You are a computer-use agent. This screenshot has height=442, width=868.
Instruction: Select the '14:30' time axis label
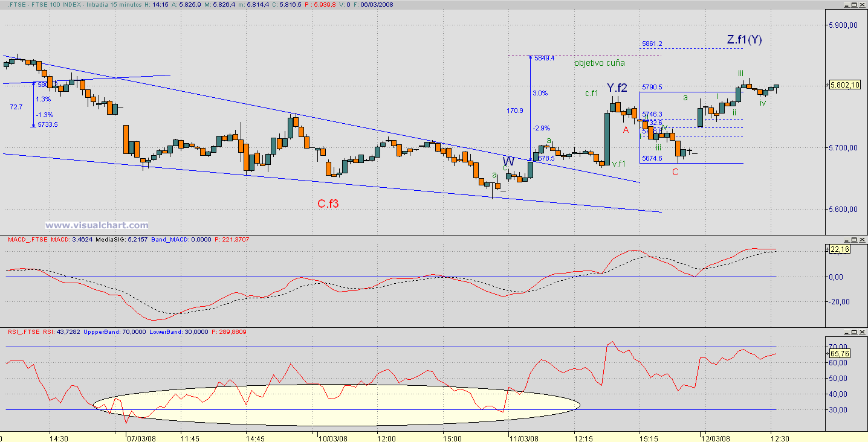point(59,438)
